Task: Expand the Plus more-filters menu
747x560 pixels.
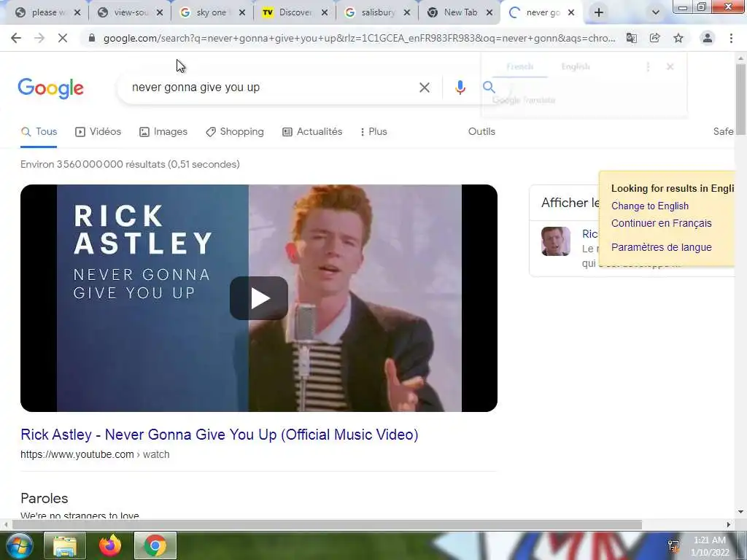Action: [373, 132]
